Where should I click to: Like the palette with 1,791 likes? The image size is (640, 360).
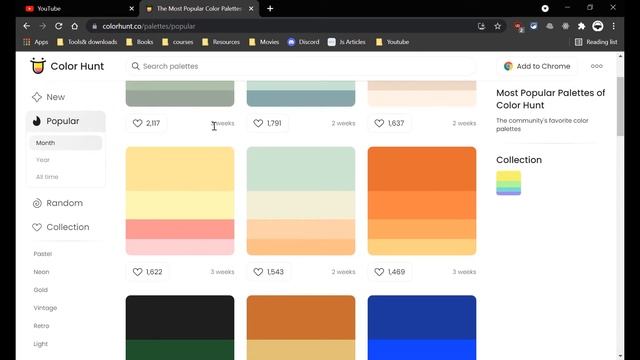(x=267, y=123)
